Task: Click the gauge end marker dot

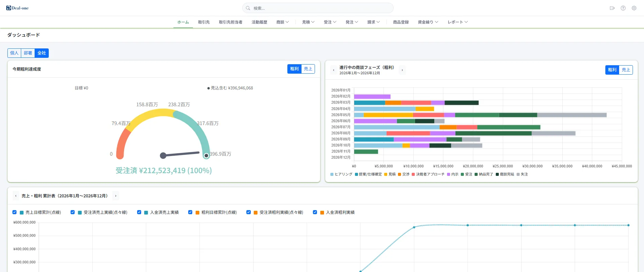Action: pyautogui.click(x=206, y=156)
